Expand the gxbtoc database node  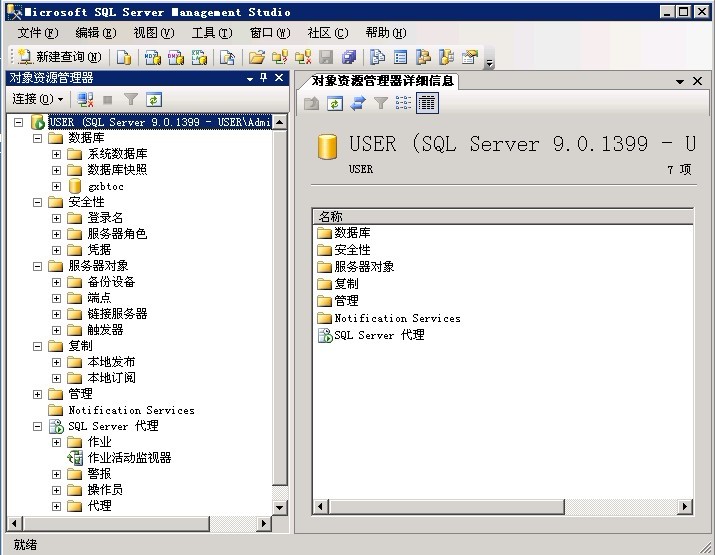coord(56,186)
